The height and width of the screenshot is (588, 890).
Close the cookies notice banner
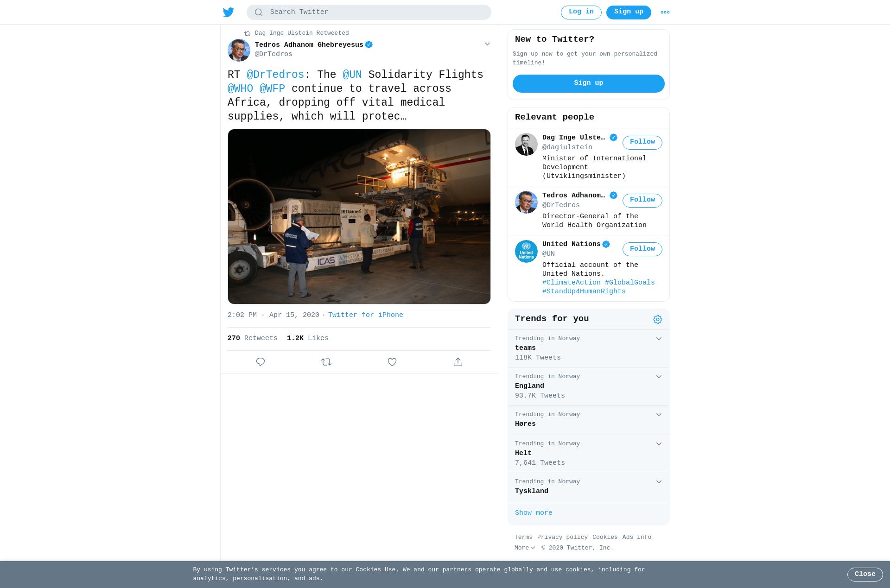click(865, 575)
